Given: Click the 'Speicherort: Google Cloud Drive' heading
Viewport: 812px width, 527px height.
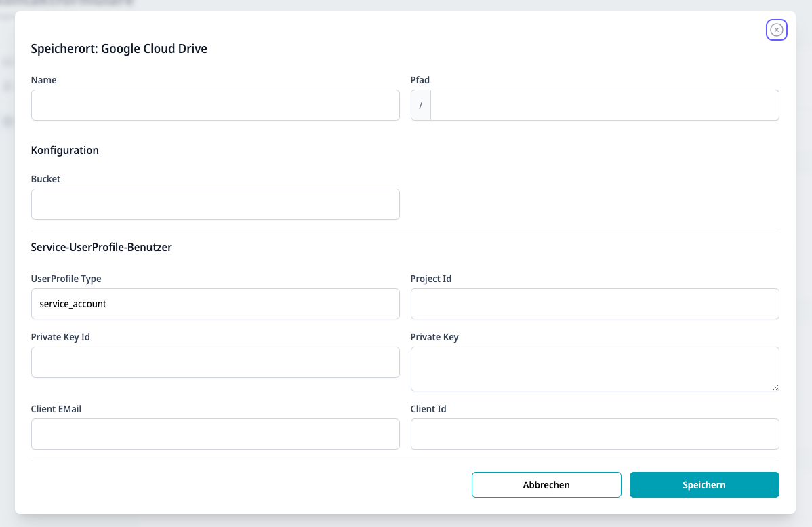Looking at the screenshot, I should pyautogui.click(x=119, y=49).
